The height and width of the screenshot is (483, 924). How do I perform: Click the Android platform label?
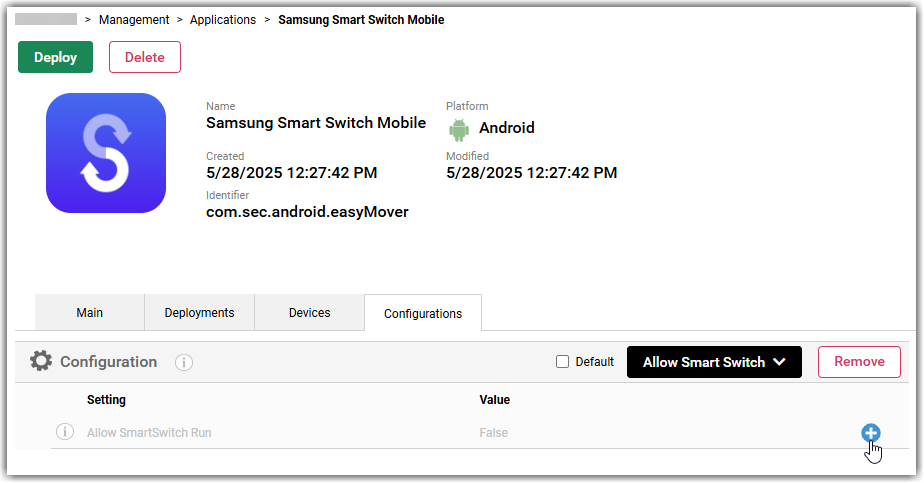click(507, 128)
